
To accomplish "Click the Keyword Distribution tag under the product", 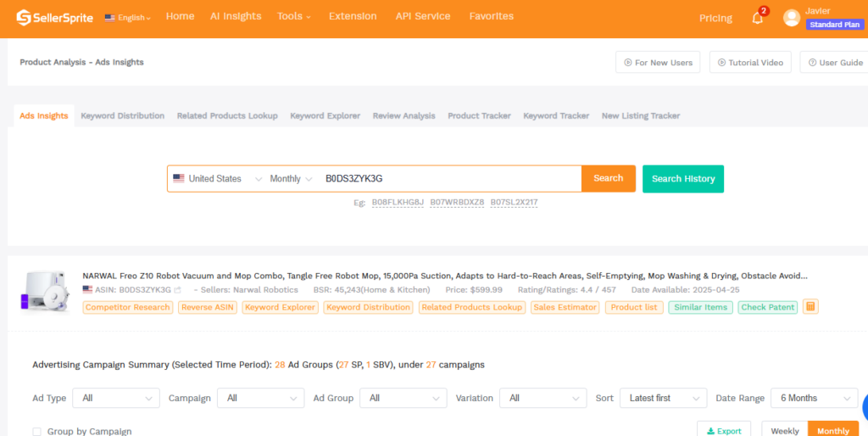I will (x=368, y=307).
